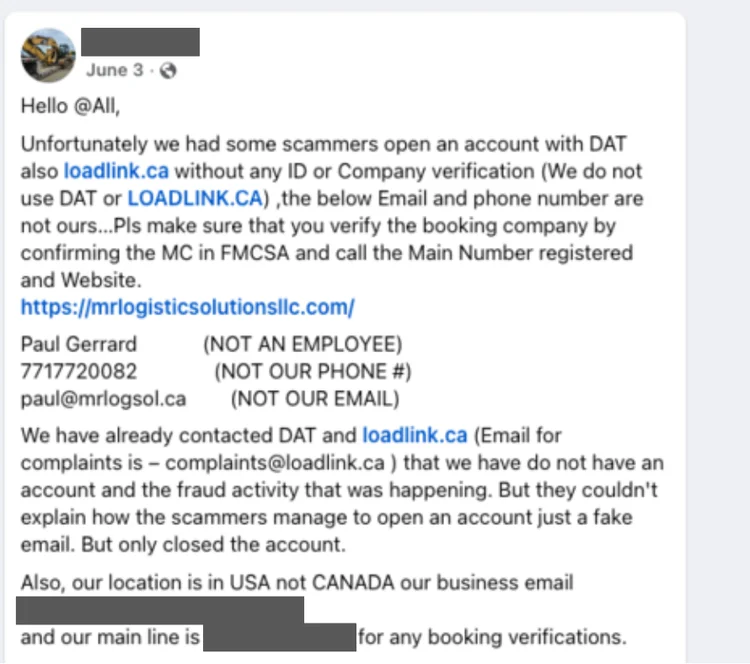Click the redacted main line number
This screenshot has width=750, height=664.
click(279, 637)
